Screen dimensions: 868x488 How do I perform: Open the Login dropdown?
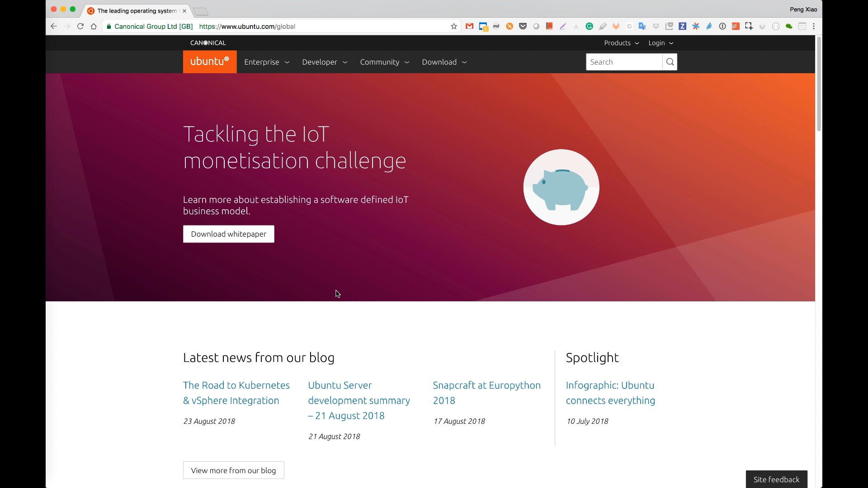[x=660, y=43]
